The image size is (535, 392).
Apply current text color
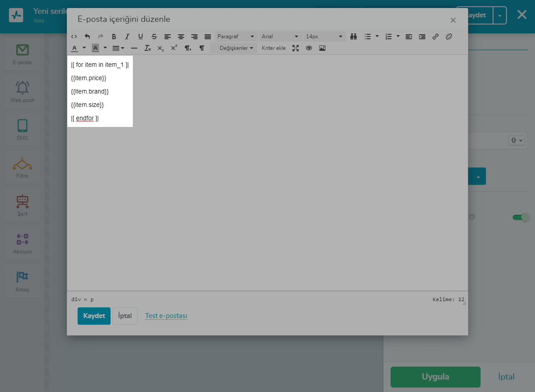tap(74, 48)
